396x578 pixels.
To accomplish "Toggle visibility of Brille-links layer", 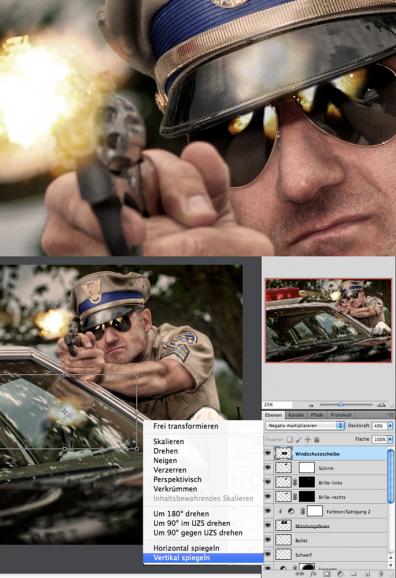I will point(268,482).
